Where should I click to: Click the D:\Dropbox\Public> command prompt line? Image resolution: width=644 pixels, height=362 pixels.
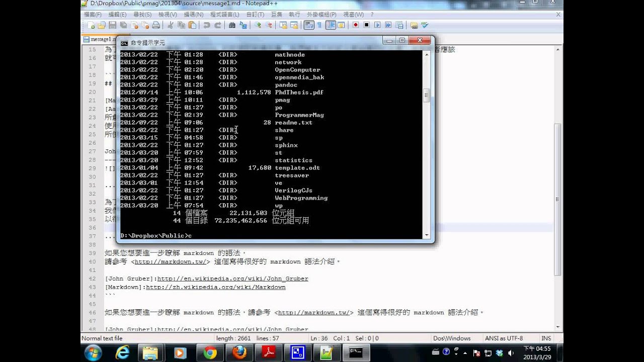[x=156, y=235]
